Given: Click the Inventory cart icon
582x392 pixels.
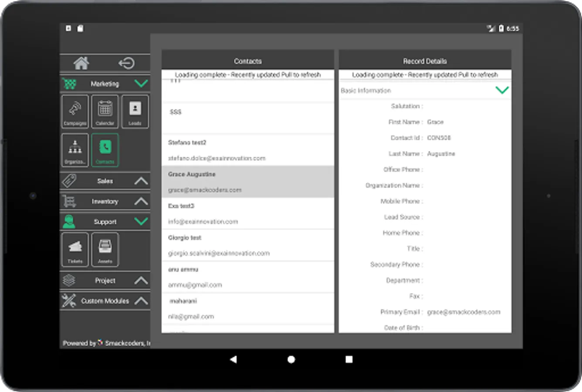Looking at the screenshot, I should (69, 201).
